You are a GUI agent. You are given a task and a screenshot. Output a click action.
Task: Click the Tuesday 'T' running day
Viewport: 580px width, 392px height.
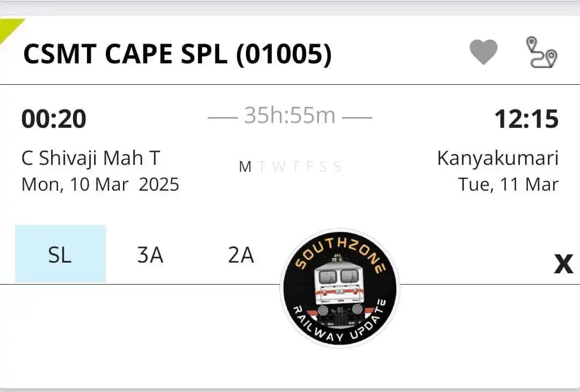pos(262,167)
